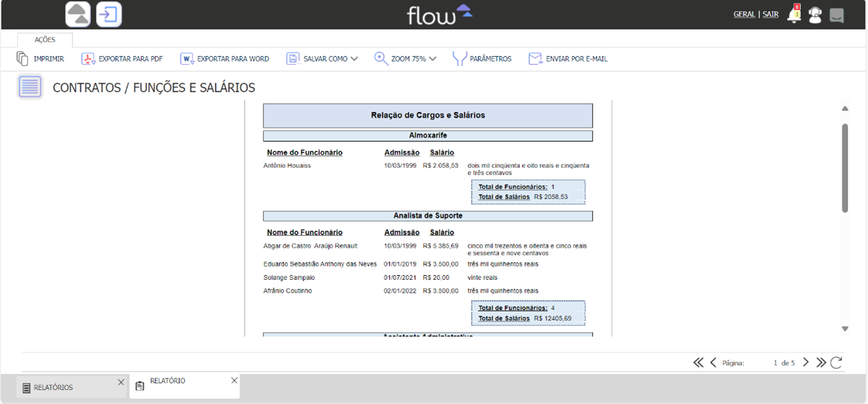The height and width of the screenshot is (404, 868).
Task: Click total salaries R$ 2058,53
Action: [x=551, y=197]
